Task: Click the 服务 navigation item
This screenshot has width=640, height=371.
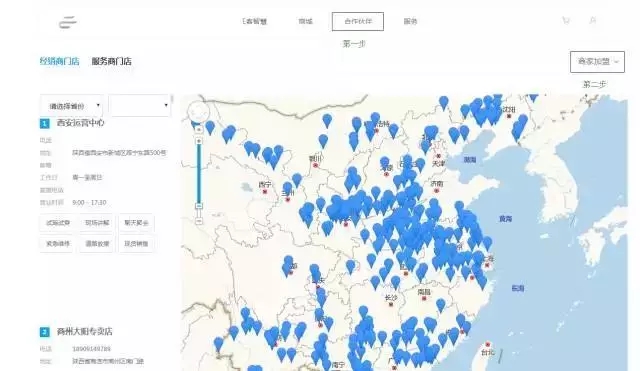Action: (410, 21)
